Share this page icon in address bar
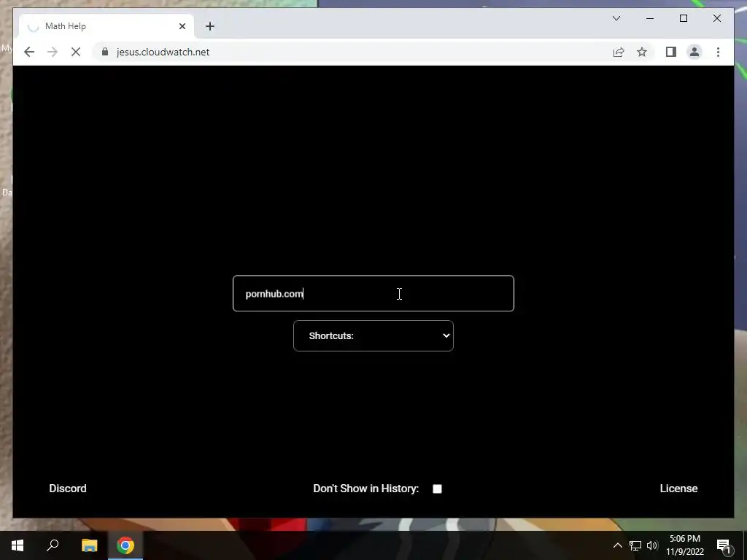 619,52
